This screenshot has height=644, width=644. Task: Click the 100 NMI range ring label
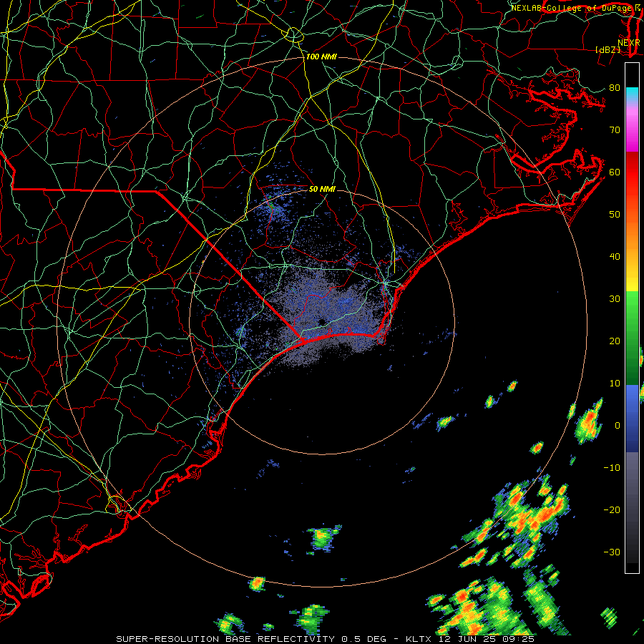pos(321,57)
